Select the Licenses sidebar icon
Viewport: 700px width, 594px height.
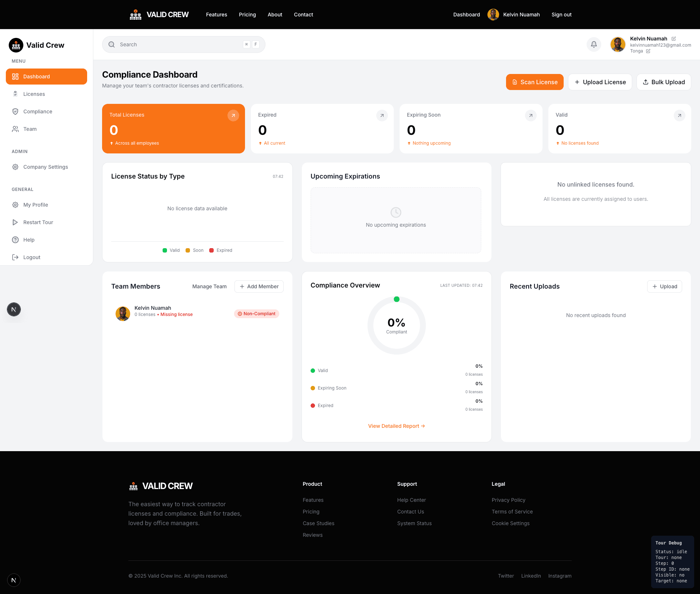click(15, 94)
